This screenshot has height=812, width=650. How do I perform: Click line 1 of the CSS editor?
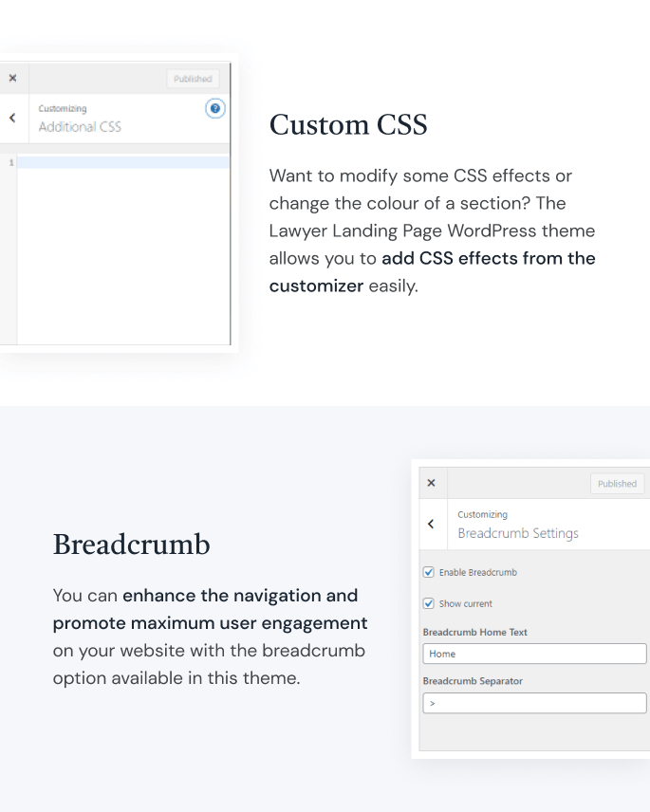pos(123,162)
